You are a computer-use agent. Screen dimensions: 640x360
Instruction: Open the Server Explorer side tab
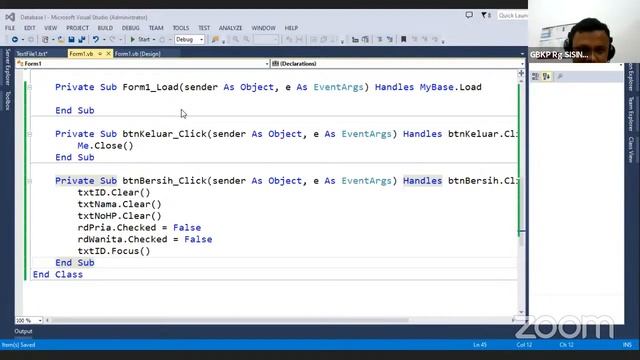click(x=7, y=67)
